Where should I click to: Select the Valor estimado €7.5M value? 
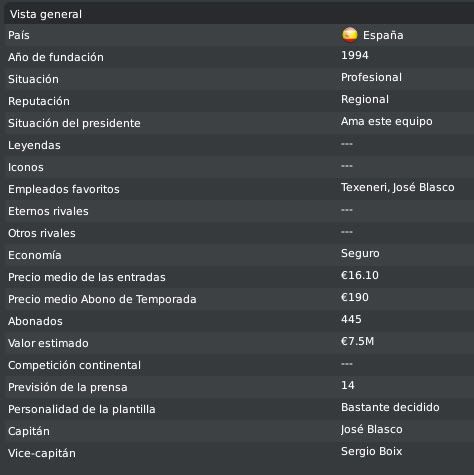point(358,341)
